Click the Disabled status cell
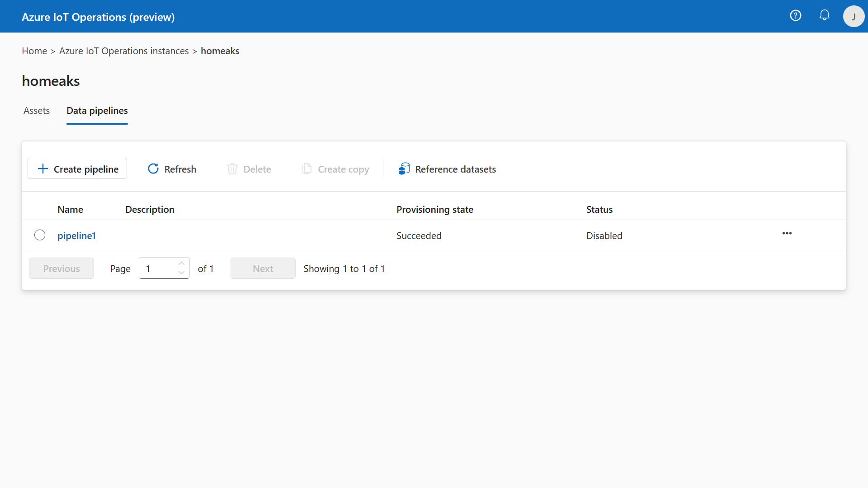Viewport: 868px width, 488px height. tap(604, 235)
